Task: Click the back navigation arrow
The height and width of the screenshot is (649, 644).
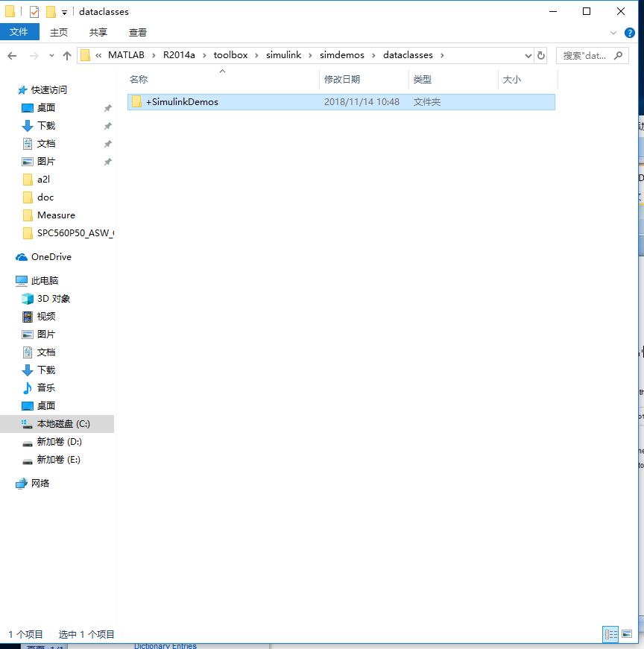Action: tap(12, 55)
